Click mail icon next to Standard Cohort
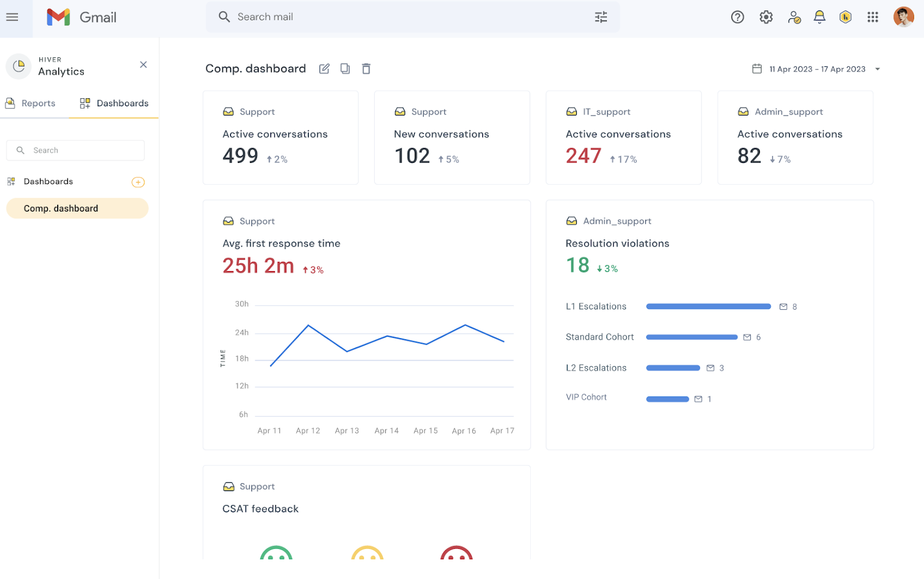924x579 pixels. (747, 337)
